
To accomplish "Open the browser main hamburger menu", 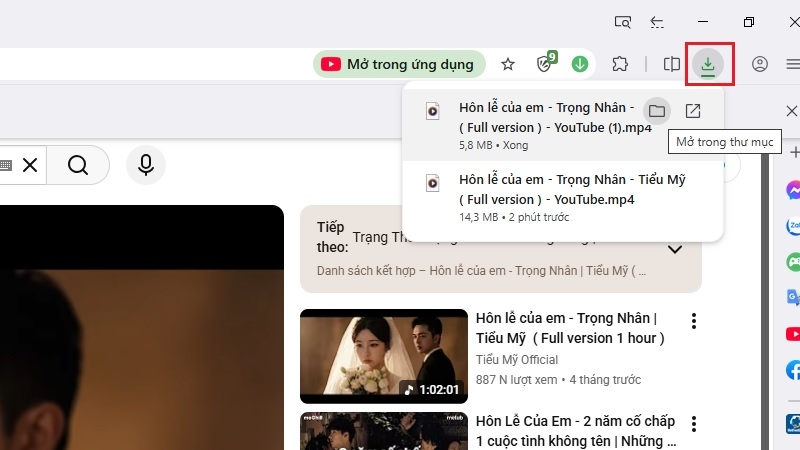I will 793,64.
